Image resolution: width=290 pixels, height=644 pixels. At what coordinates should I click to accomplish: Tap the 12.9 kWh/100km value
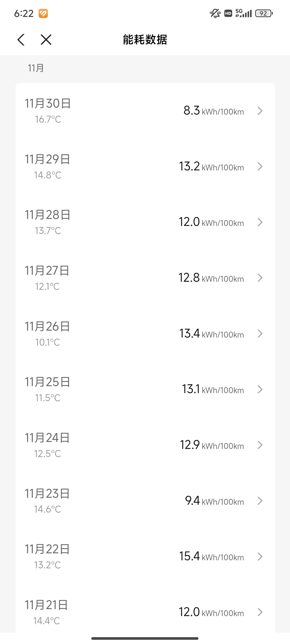(x=212, y=445)
